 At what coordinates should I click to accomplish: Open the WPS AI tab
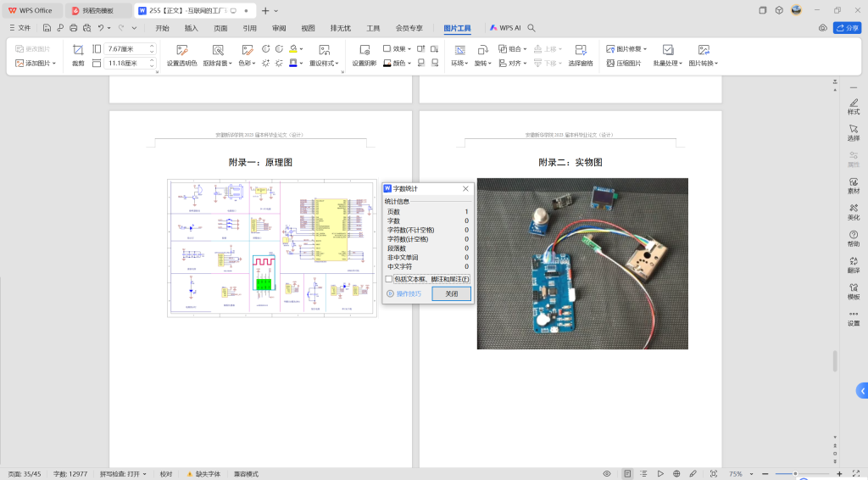[x=505, y=28]
